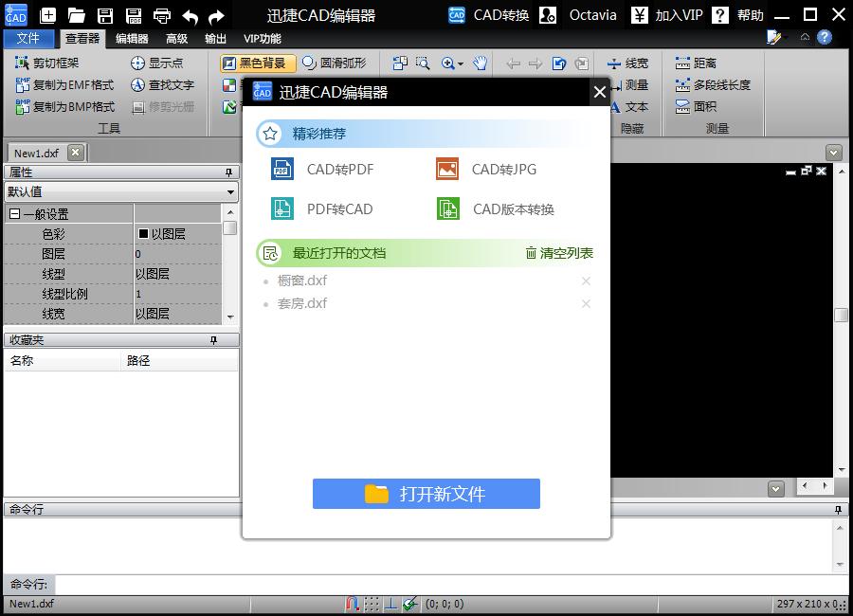Viewport: 853px width, 616px height.
Task: Click 复制为BMP格式
Action: coord(65,107)
